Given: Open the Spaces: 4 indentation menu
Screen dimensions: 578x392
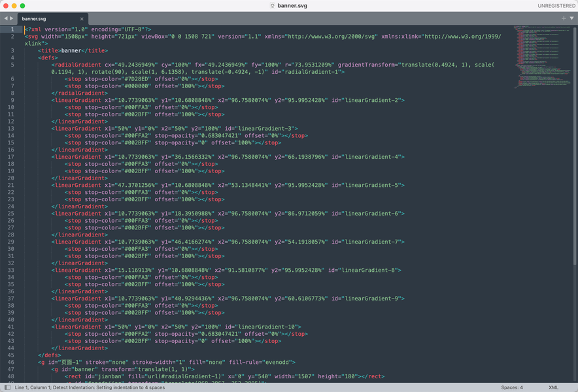Looking at the screenshot, I should (x=512, y=387).
